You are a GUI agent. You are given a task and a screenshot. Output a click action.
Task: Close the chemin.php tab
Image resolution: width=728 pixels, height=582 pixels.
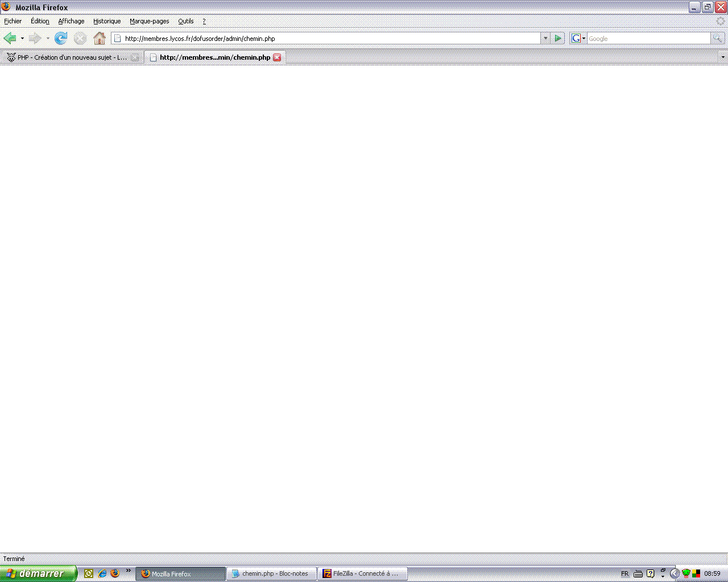tap(277, 57)
